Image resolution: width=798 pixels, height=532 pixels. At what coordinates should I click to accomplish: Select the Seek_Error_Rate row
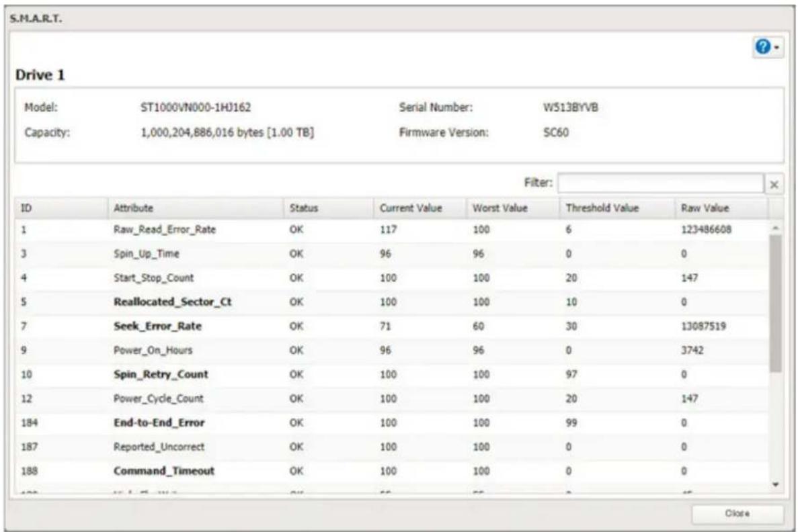(391, 326)
